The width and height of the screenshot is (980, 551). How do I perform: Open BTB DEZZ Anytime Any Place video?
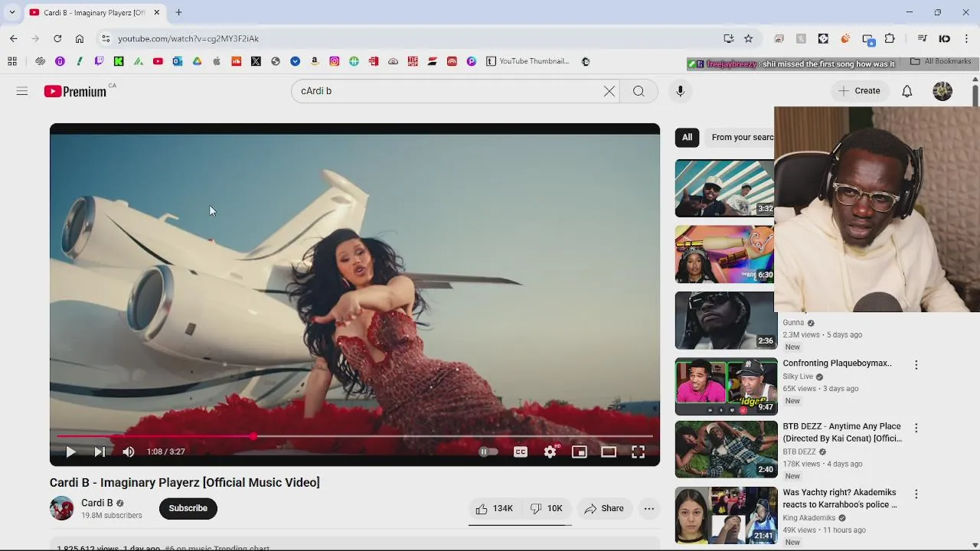pyautogui.click(x=842, y=432)
